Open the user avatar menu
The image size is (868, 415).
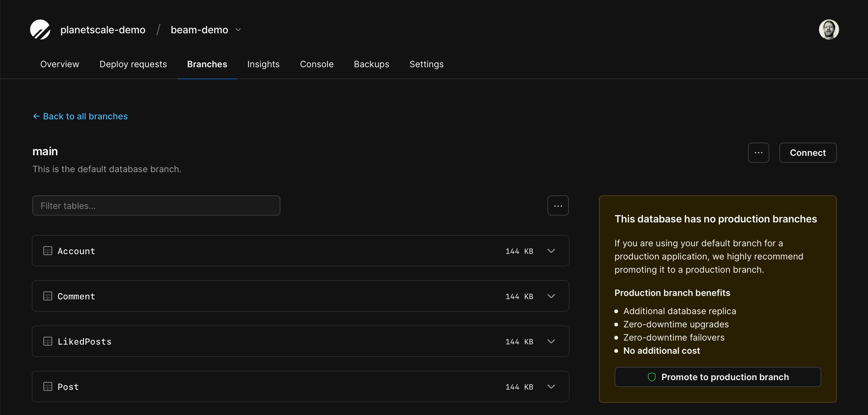point(829,30)
